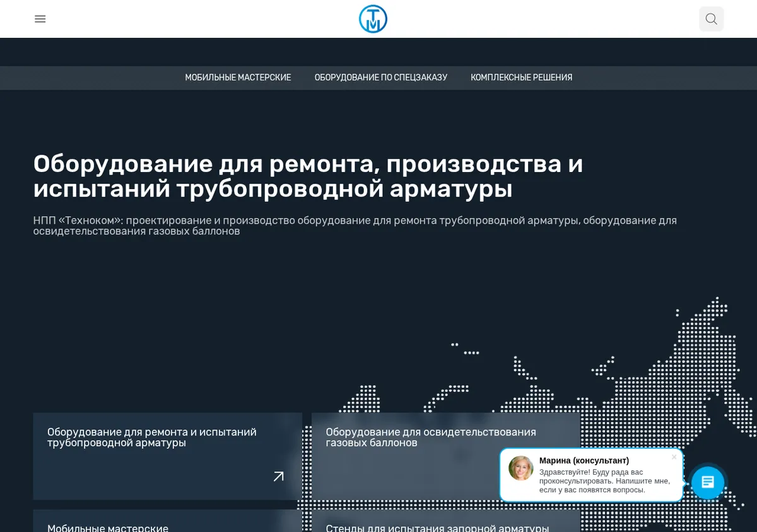Click the TM logo in the header
757x532 pixels.
pyautogui.click(x=373, y=19)
